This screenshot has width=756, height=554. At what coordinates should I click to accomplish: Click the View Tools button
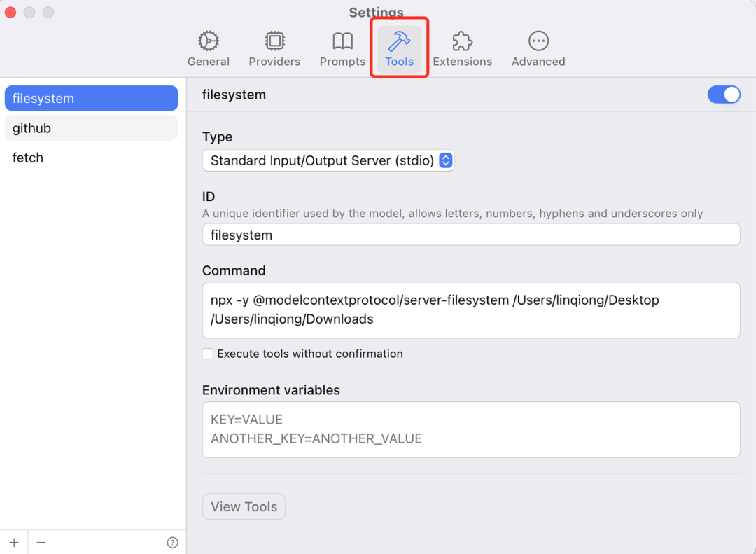tap(244, 506)
